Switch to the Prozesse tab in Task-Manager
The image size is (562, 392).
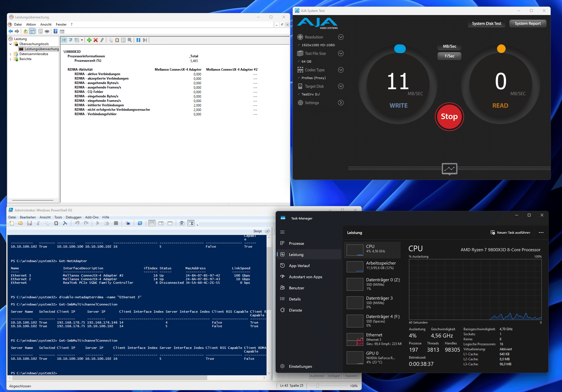click(296, 243)
